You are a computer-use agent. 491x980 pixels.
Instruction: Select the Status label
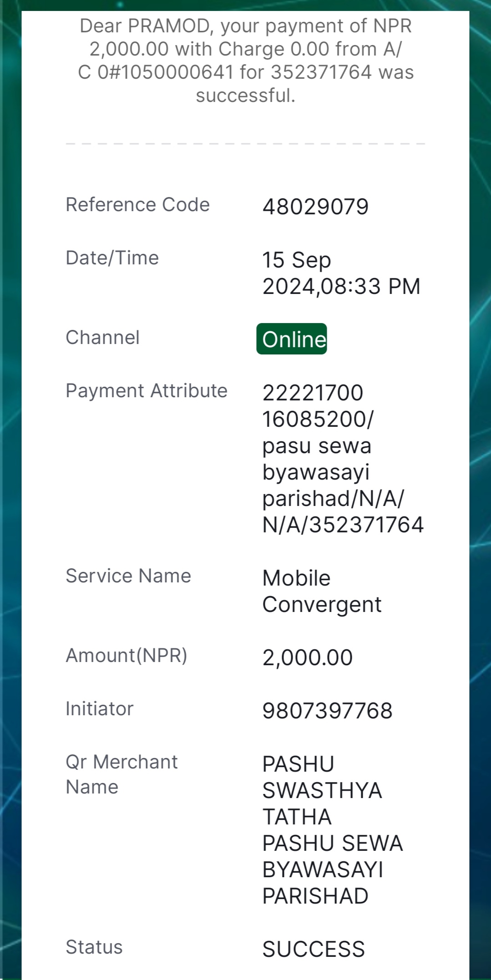[x=94, y=947]
